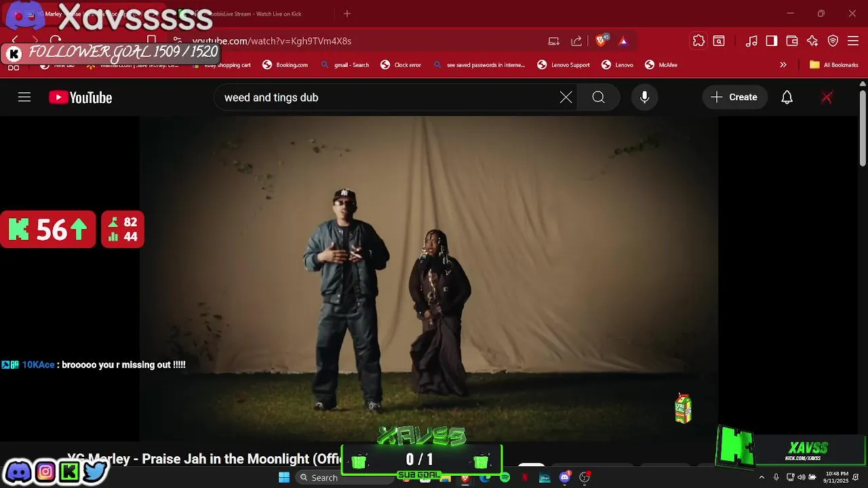Open the Leo AI sparkle icon
The height and width of the screenshot is (488, 868).
tap(812, 41)
